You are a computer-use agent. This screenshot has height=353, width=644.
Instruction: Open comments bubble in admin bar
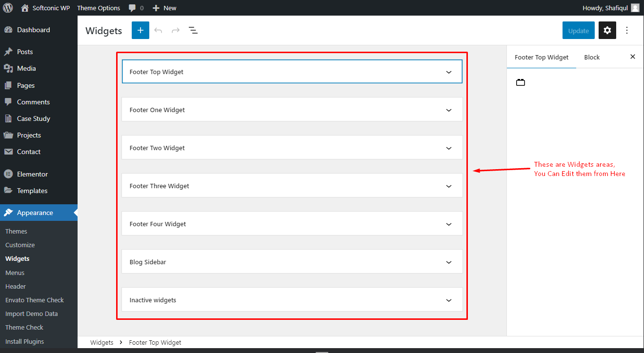coord(136,8)
